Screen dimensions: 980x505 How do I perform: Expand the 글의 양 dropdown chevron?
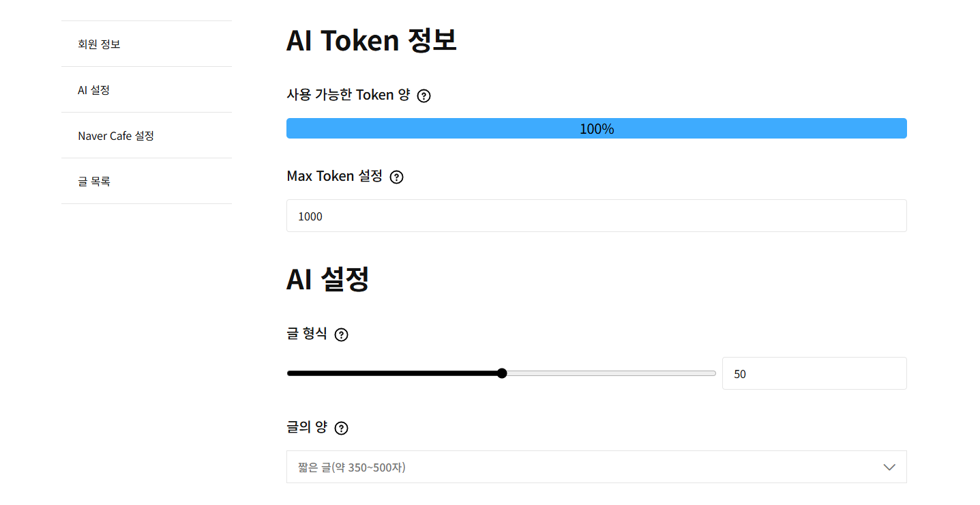coord(889,467)
